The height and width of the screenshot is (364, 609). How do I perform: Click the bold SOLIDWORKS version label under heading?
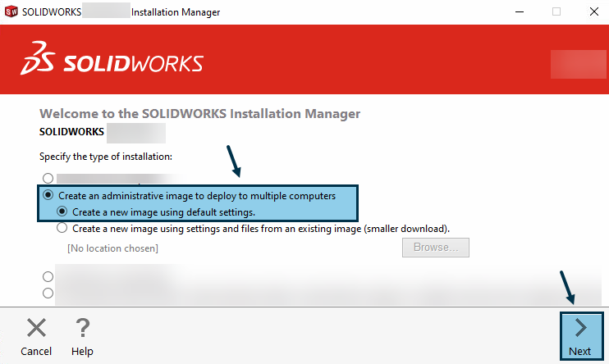pyautogui.click(x=71, y=131)
